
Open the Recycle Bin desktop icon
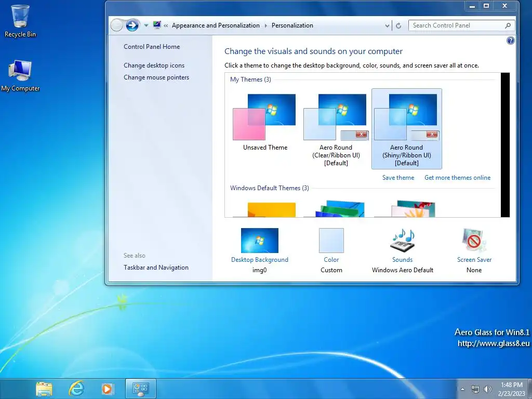(x=20, y=21)
